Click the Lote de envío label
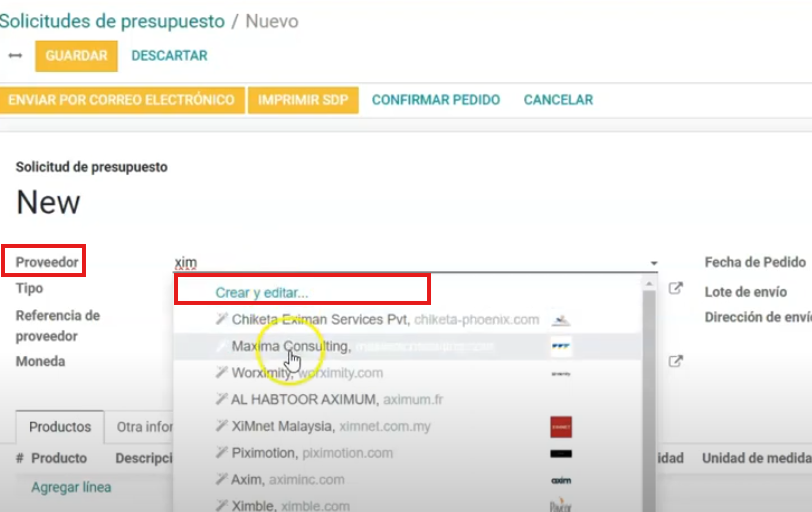 click(x=746, y=292)
